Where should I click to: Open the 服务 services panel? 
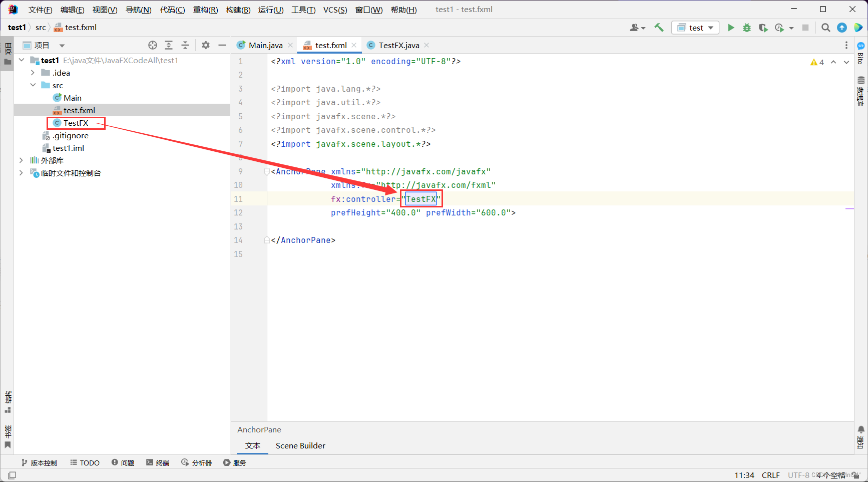(x=235, y=462)
